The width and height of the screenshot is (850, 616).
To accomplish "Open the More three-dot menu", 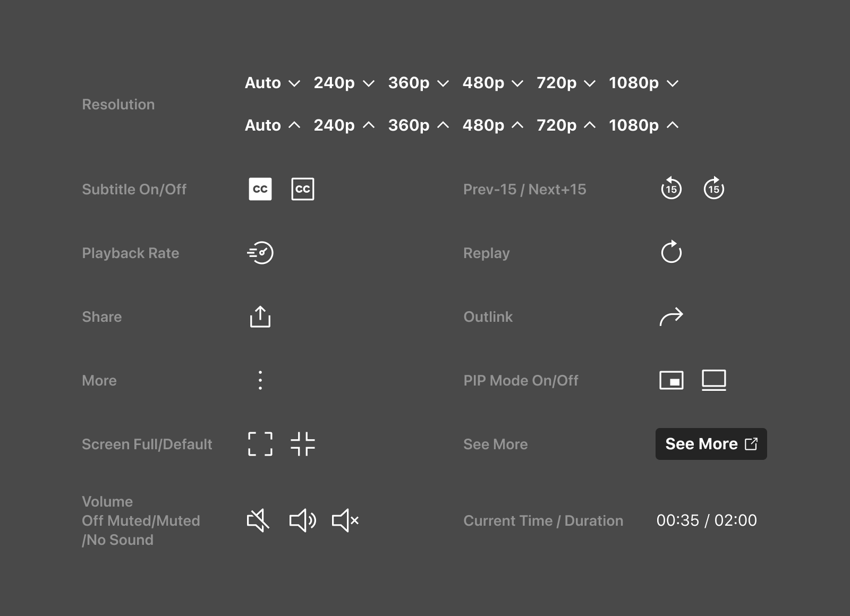I will click(260, 380).
